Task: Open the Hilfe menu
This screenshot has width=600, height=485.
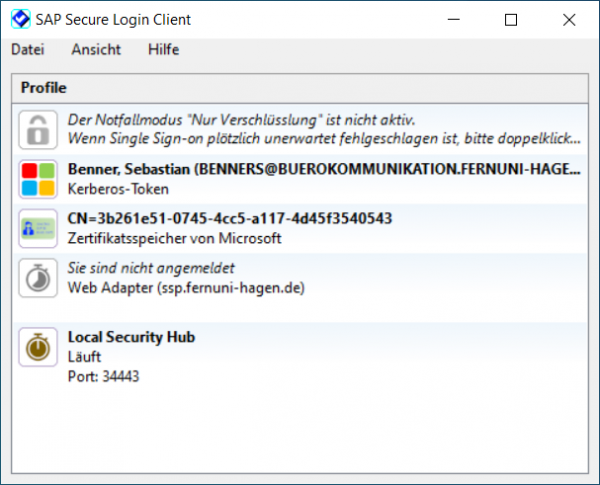Action: [163, 49]
